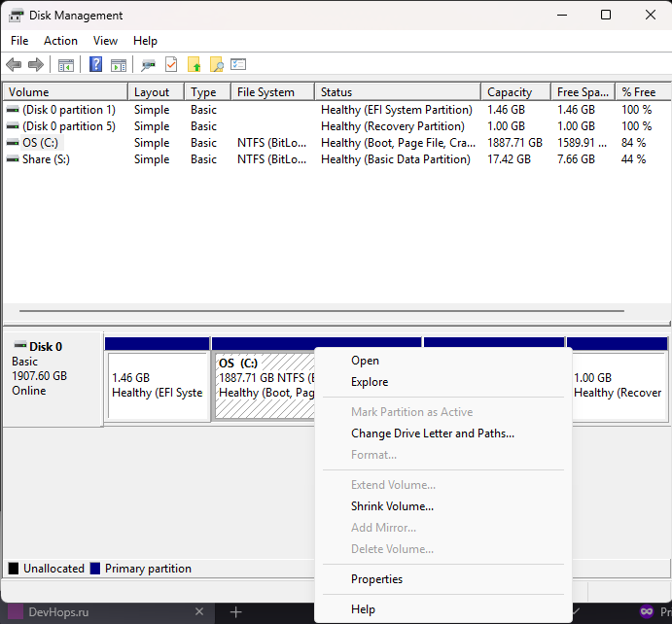Click the folder with magnifier icon

point(217,65)
